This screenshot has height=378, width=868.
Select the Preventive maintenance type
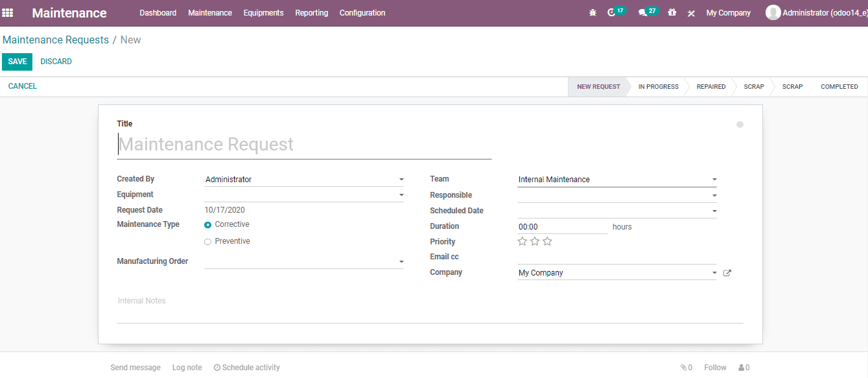click(207, 241)
